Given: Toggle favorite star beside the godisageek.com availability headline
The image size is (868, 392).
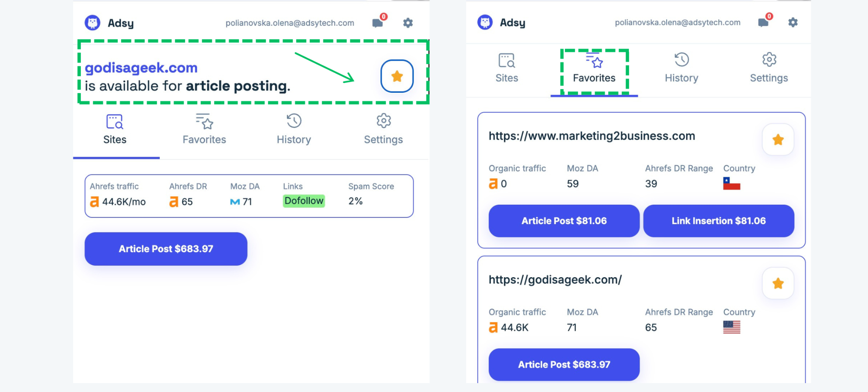Looking at the screenshot, I should click(397, 76).
